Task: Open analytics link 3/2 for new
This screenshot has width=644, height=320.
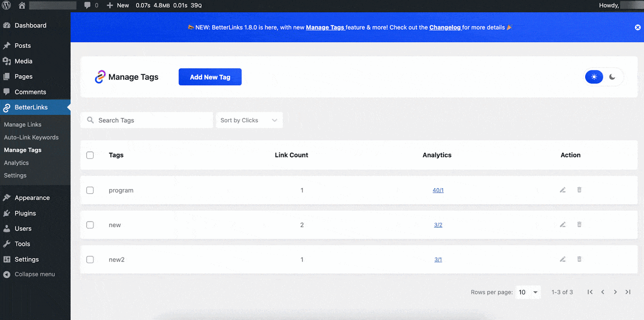Action: (x=438, y=225)
